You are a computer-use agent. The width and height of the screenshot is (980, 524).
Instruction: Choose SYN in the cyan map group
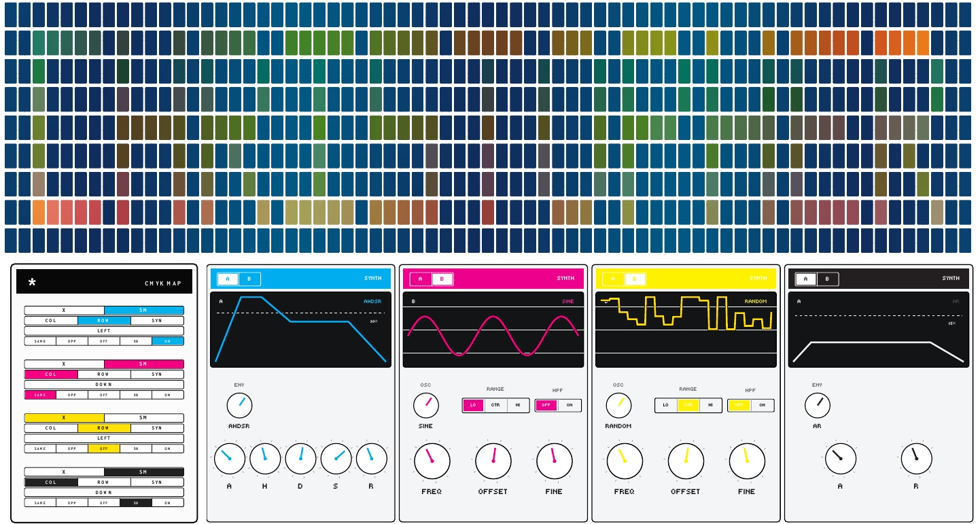tap(158, 320)
